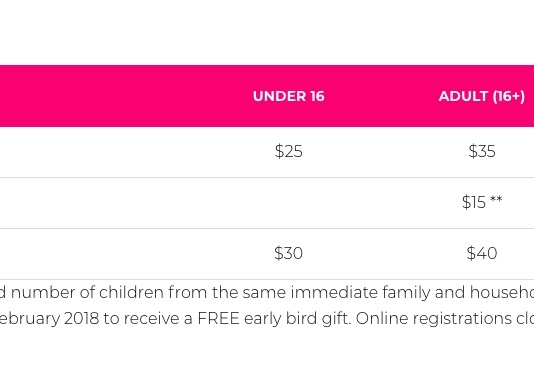Click the empty under 16 cell in middle row
This screenshot has width=534, height=378.
coord(288,203)
